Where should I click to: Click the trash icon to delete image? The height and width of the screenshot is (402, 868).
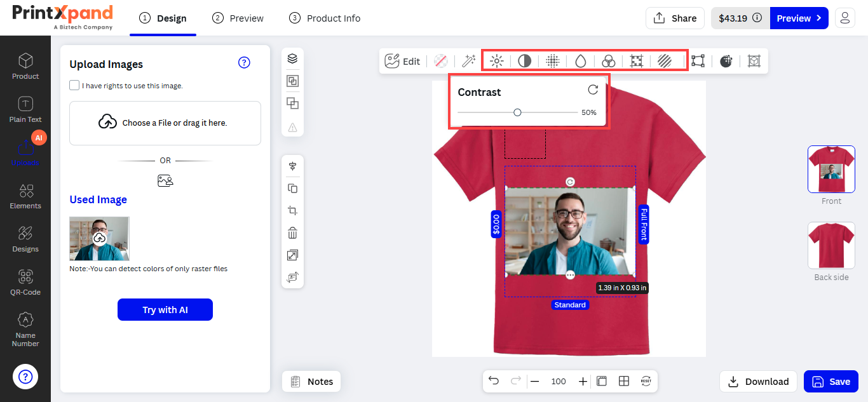[292, 232]
